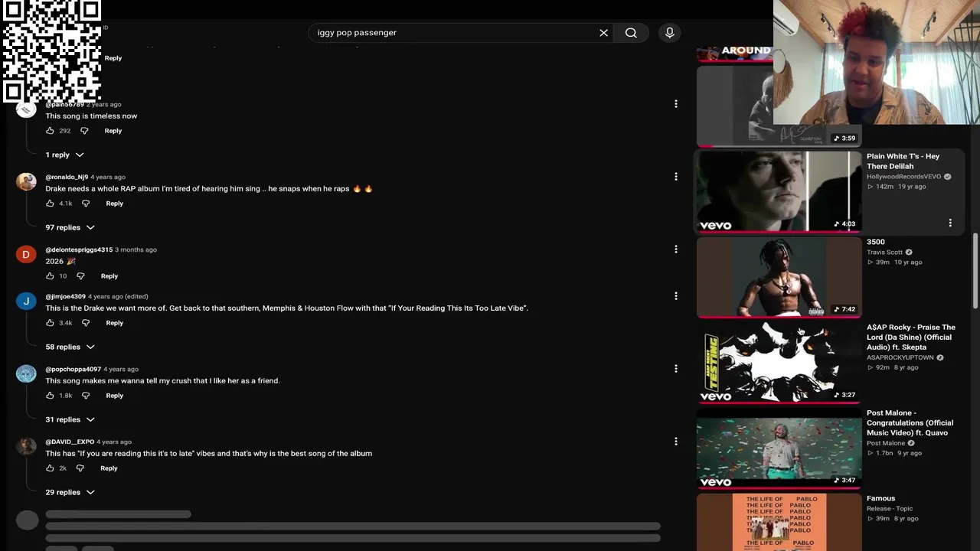Screen dimensions: 980x551
Task: Visit HollywoodRecordsVEVO channel
Action: [903, 177]
